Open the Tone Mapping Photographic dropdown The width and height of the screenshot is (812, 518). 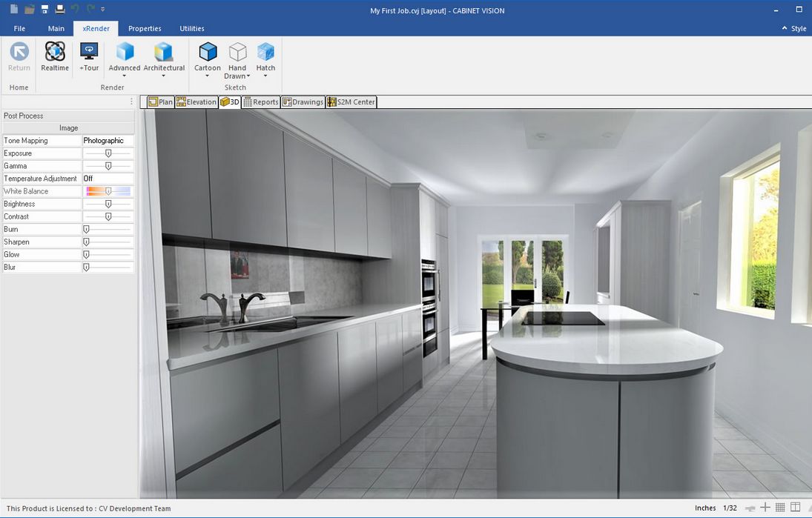(108, 140)
